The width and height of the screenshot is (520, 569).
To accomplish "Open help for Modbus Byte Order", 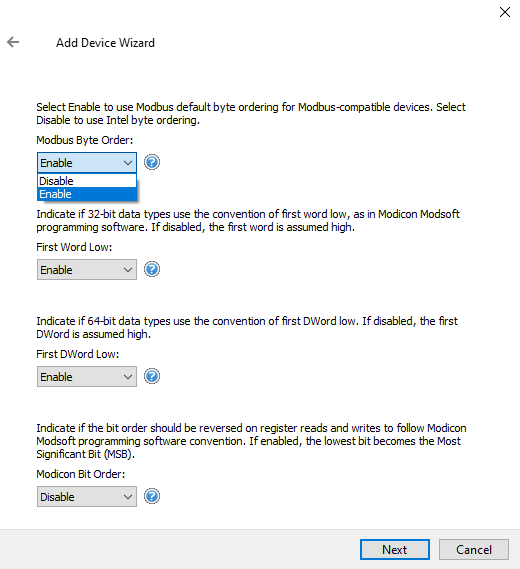I will [152, 162].
